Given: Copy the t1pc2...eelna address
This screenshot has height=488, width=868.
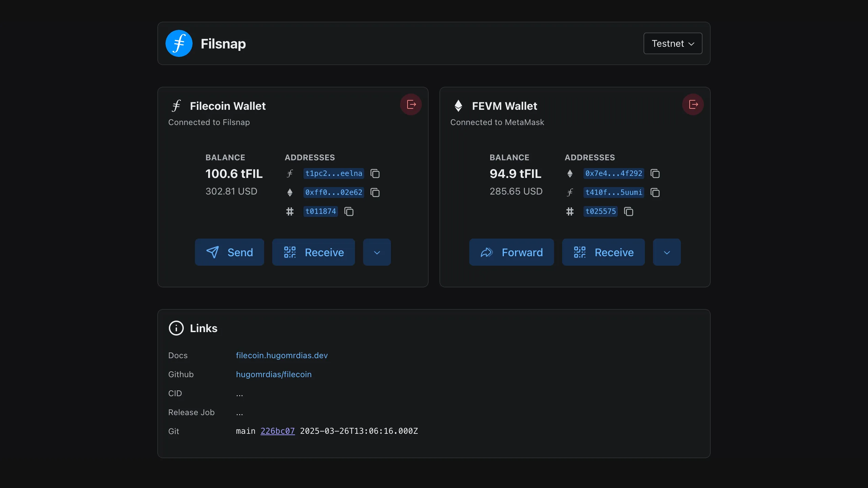Looking at the screenshot, I should 375,174.
